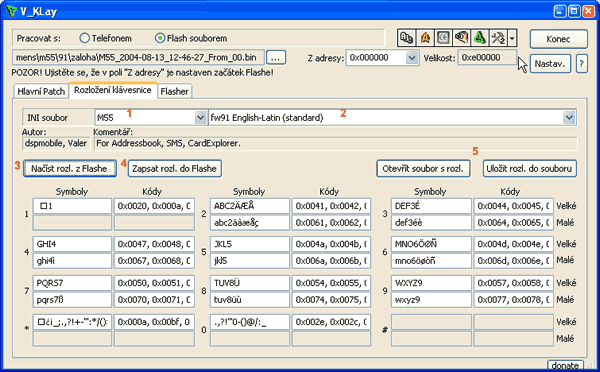Click codes field starting 0x0050, 0x0051

click(x=154, y=283)
